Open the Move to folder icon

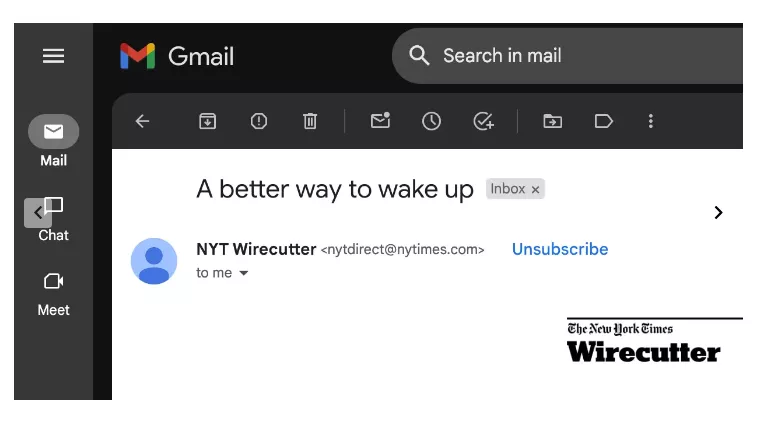coord(552,121)
